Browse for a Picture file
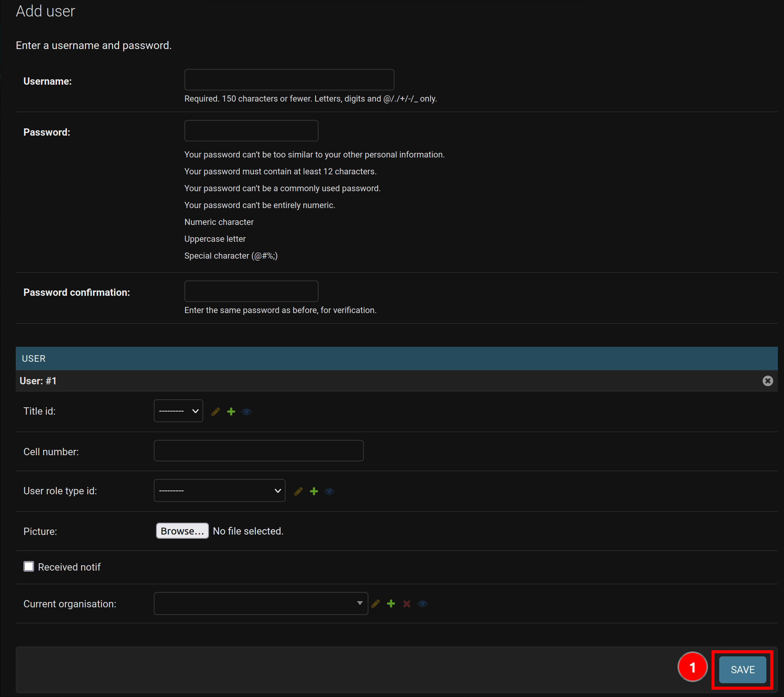Image resolution: width=784 pixels, height=697 pixels. 182,531
